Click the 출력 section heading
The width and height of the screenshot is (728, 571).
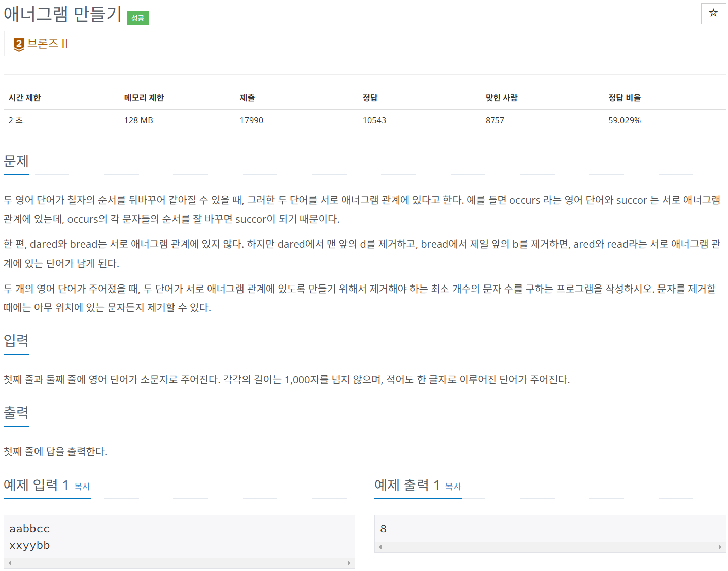tap(16, 412)
